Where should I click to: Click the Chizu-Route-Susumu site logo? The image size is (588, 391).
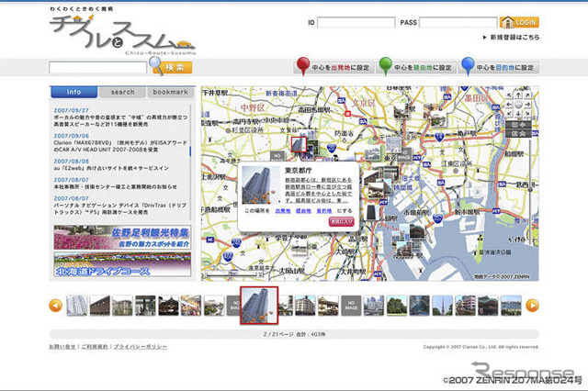122,31
